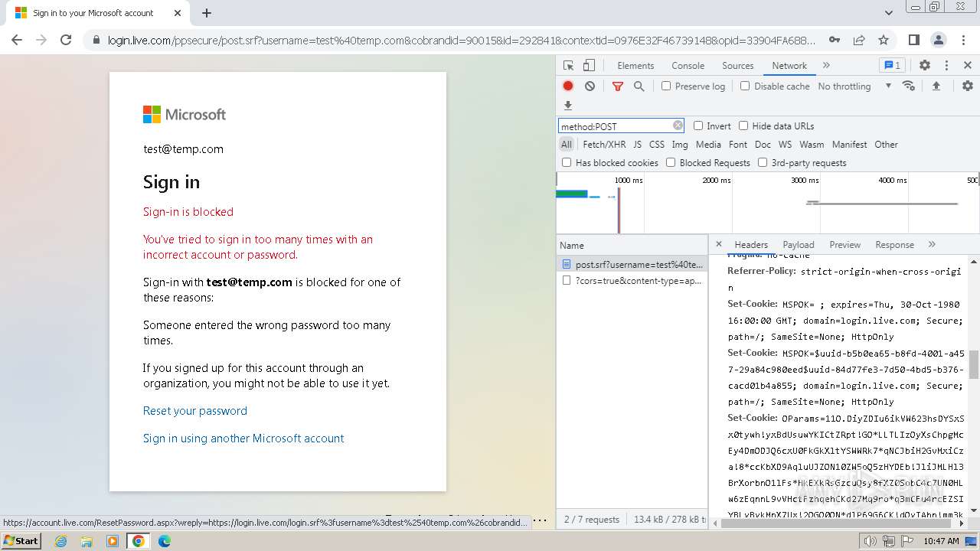Open the Chrome profile avatar
Screen dimensions: 980x551
[x=939, y=40]
